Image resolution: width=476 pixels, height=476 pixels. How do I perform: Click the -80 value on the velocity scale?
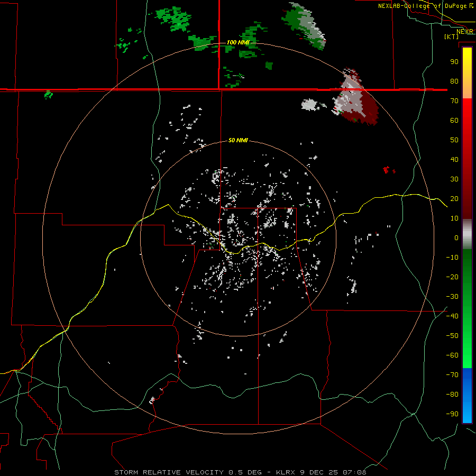coord(452,395)
